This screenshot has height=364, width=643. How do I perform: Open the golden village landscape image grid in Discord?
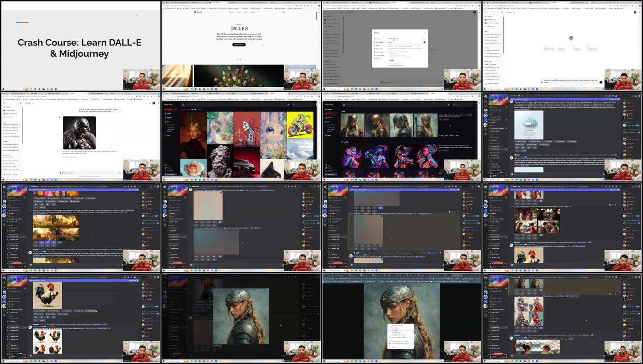[56, 227]
